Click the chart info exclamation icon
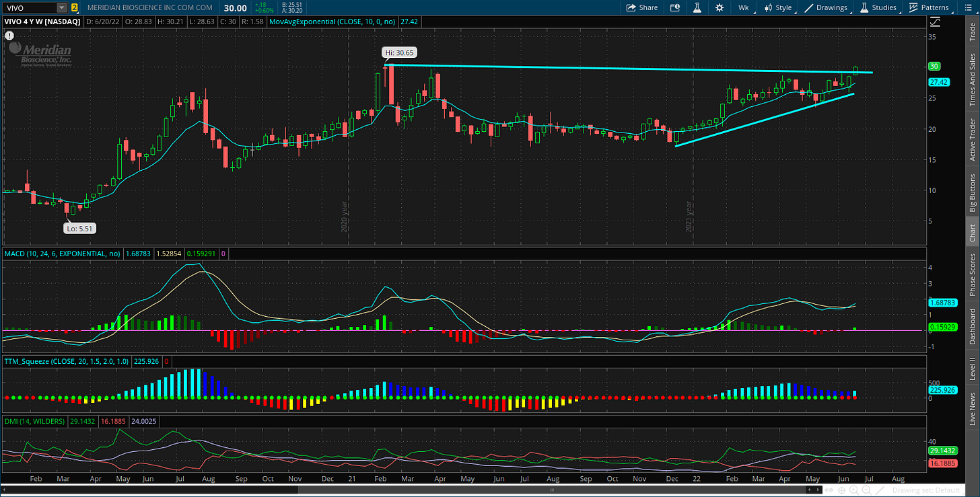The height and width of the screenshot is (497, 980). coord(9,35)
